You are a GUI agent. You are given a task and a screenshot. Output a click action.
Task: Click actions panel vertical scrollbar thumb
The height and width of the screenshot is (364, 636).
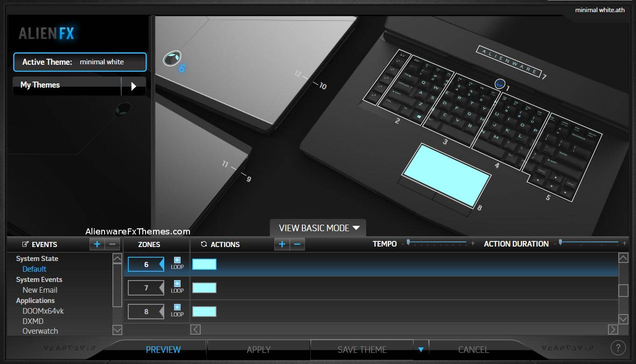[623, 290]
